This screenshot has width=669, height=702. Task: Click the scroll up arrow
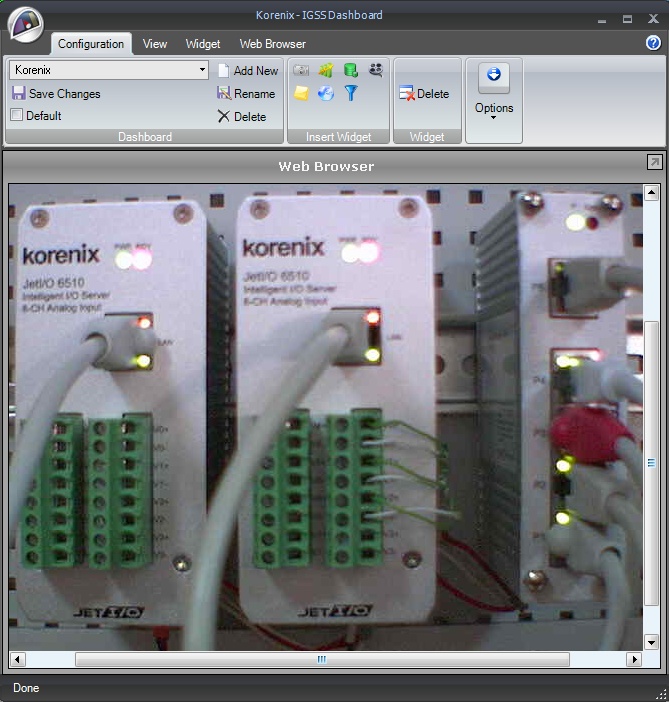pos(651,193)
